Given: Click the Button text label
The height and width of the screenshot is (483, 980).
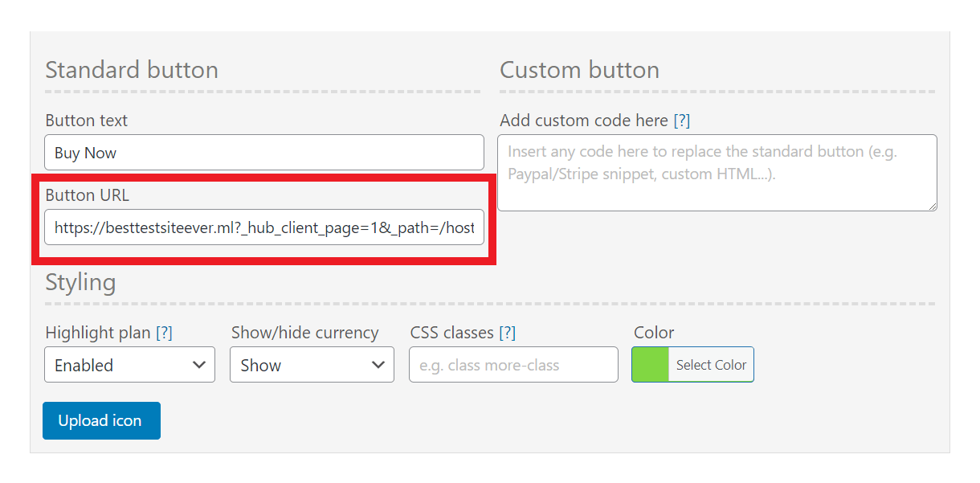Looking at the screenshot, I should point(86,121).
